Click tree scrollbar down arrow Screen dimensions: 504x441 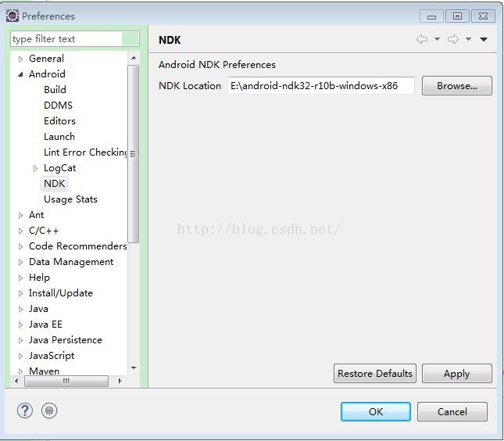tap(134, 368)
